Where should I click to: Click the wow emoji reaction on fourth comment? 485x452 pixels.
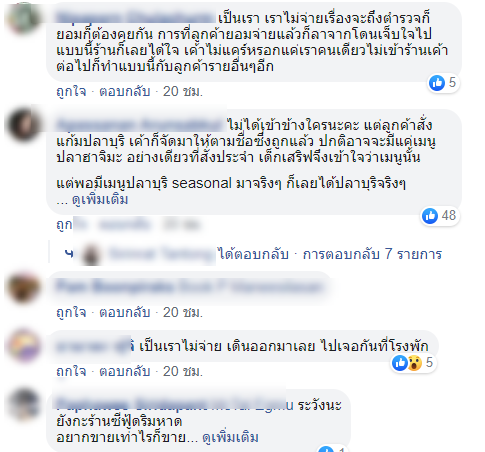click(414, 363)
